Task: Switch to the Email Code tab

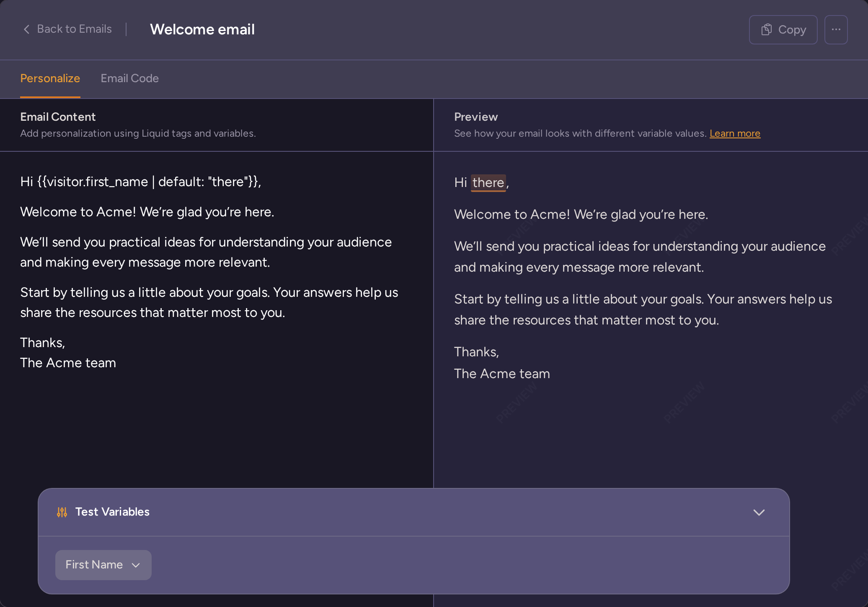Action: (x=130, y=78)
